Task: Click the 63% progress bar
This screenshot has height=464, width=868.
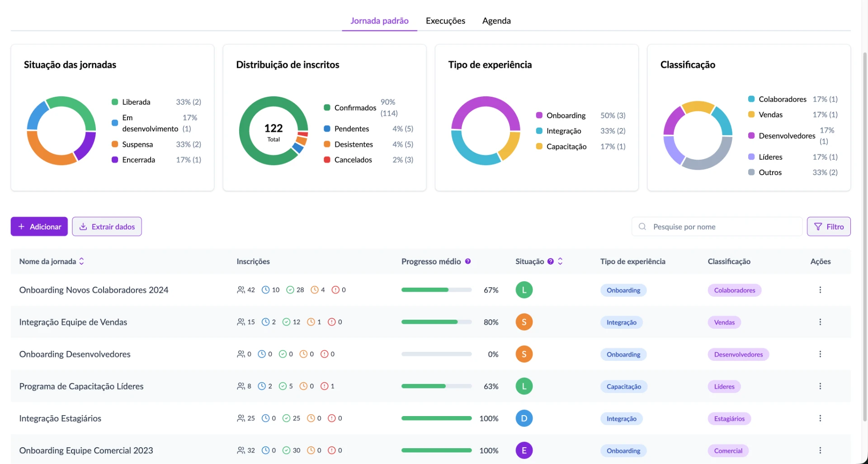Action: coord(436,386)
